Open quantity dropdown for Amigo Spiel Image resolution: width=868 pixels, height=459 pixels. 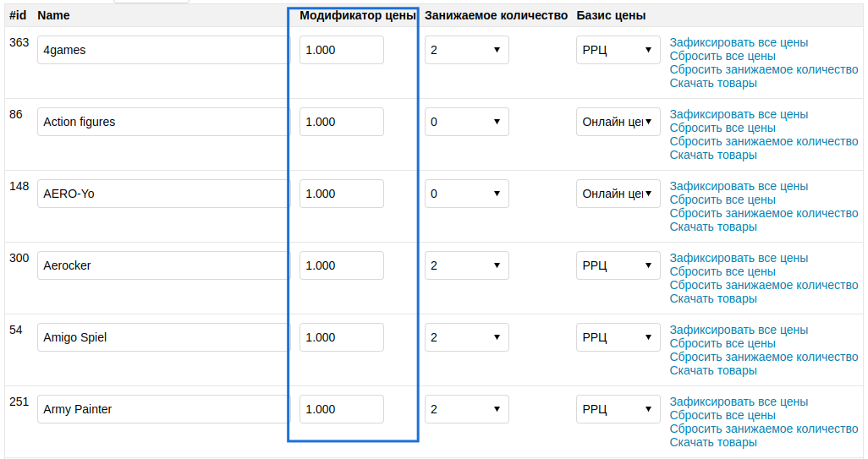pyautogui.click(x=466, y=337)
